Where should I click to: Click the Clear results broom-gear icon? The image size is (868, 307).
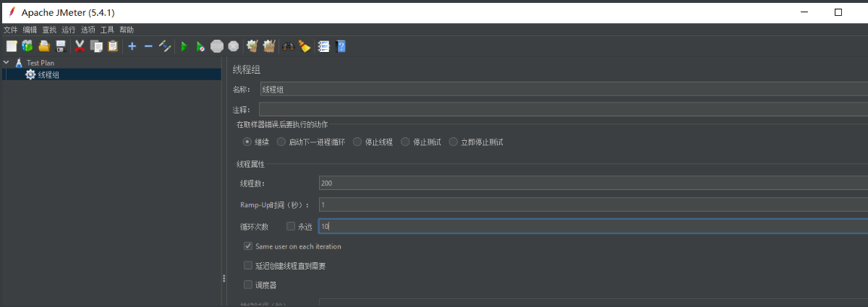[x=252, y=46]
